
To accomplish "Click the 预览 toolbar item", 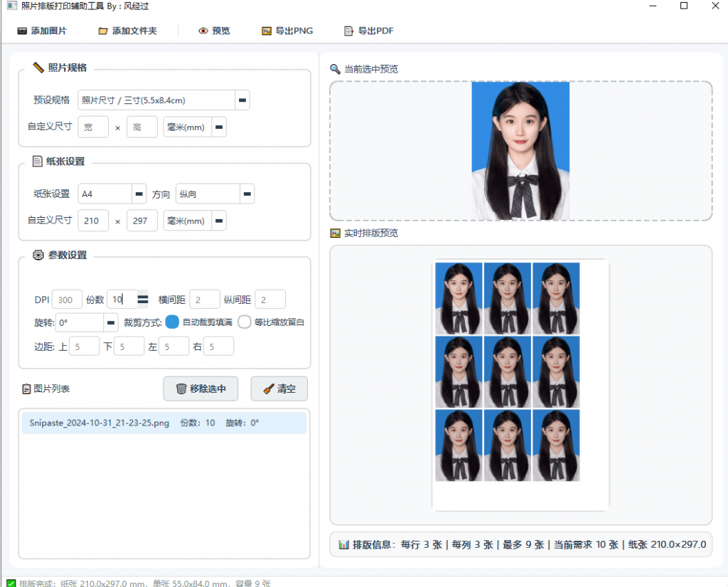I will (213, 31).
